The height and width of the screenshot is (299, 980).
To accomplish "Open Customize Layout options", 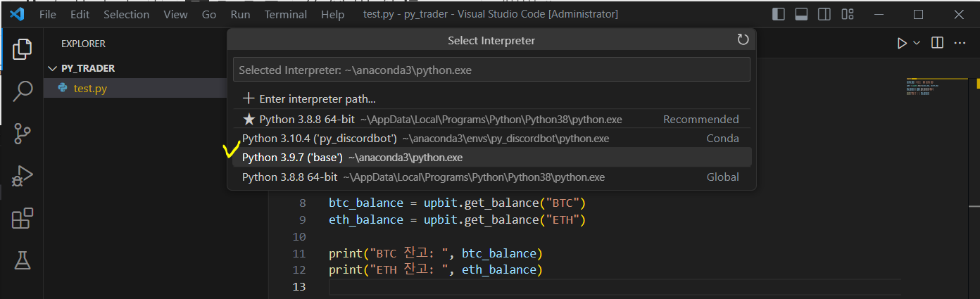I will (x=848, y=14).
